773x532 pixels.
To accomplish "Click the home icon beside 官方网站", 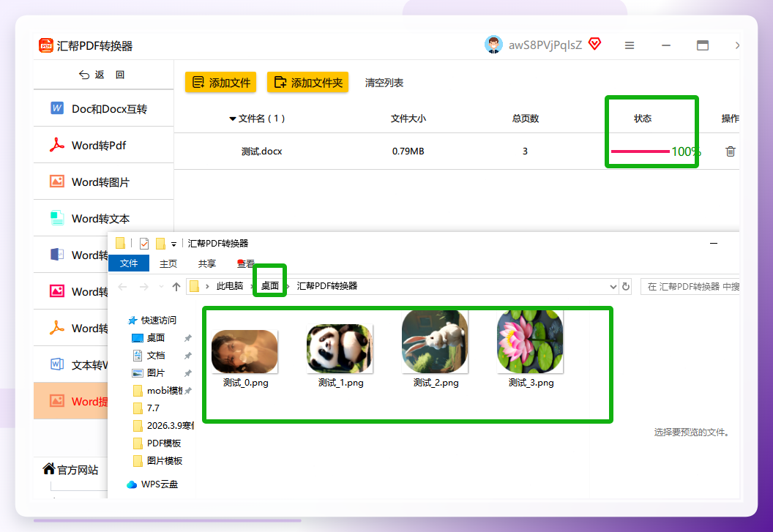I will coord(49,468).
